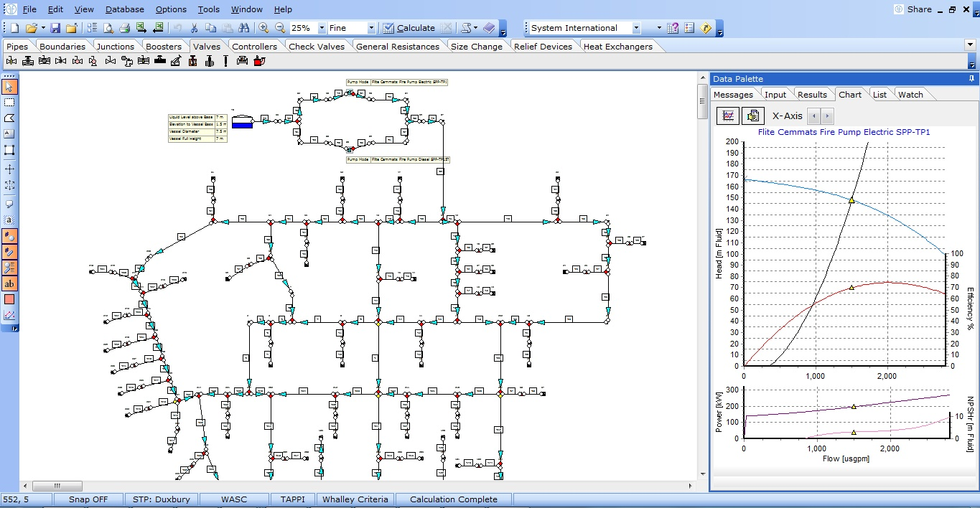
Task: Select the pointer arrow tool
Action: [9, 87]
